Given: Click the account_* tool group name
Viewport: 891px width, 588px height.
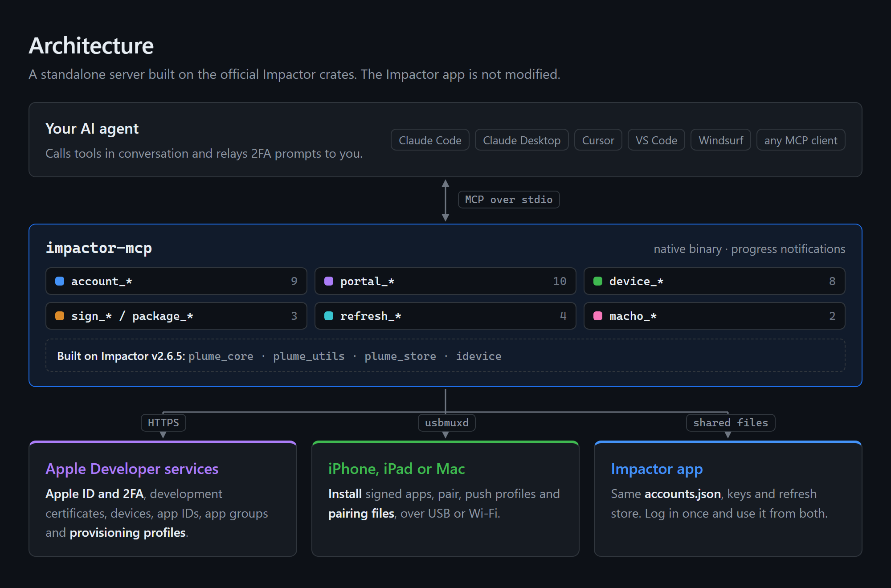Looking at the screenshot, I should pyautogui.click(x=102, y=281).
